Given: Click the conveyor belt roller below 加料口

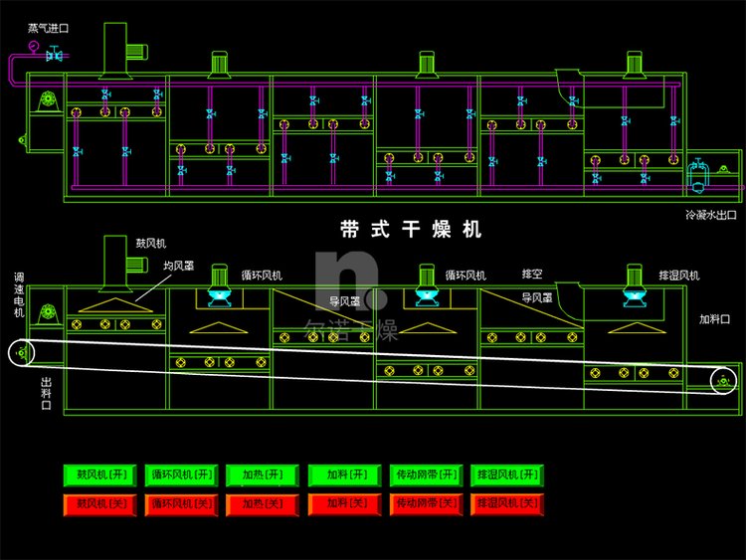Looking at the screenshot, I should (722, 380).
